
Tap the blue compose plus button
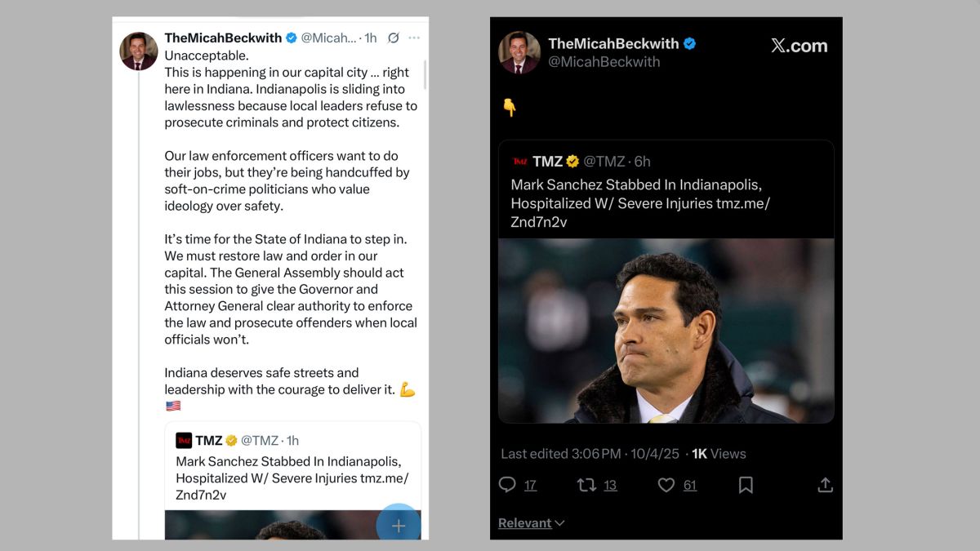tap(399, 526)
